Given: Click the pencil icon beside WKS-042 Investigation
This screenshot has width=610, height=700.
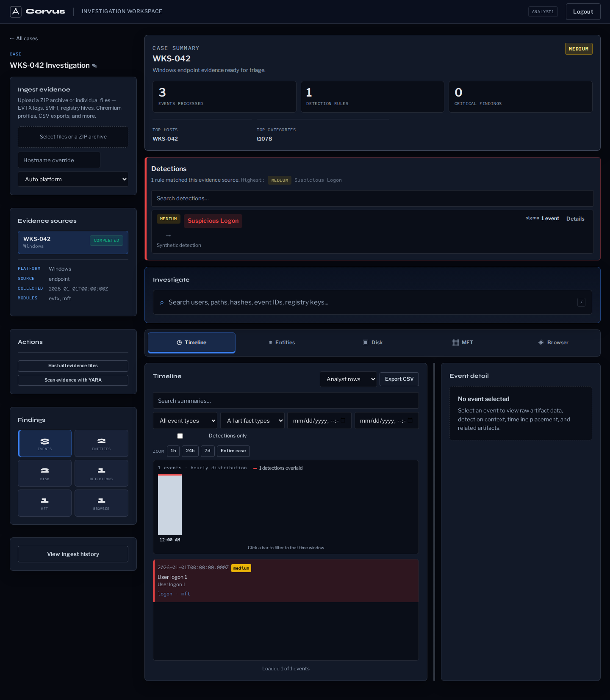Looking at the screenshot, I should [x=95, y=66].
